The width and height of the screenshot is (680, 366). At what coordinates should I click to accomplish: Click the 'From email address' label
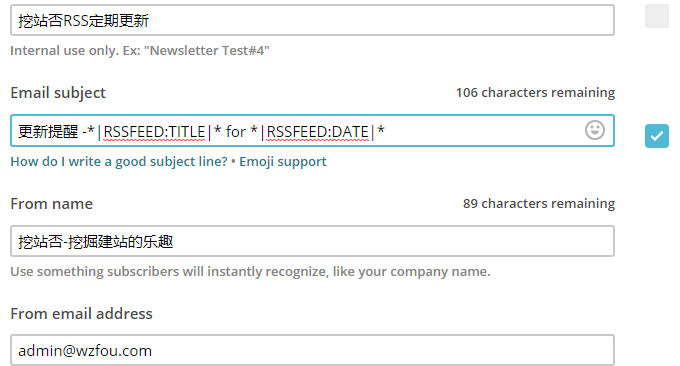(x=82, y=314)
